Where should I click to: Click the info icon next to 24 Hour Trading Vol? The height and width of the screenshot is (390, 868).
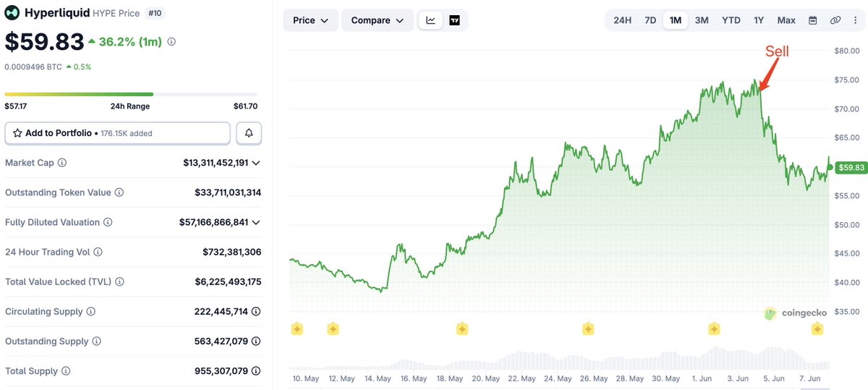(x=98, y=252)
